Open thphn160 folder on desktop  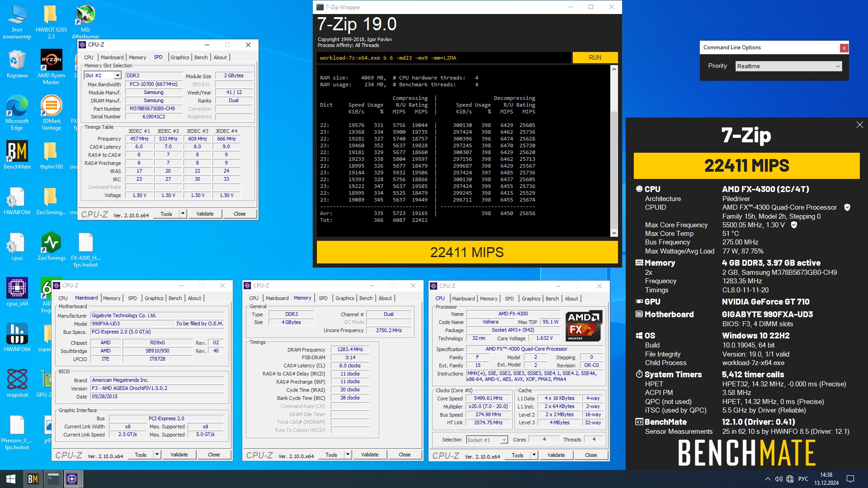(51, 155)
